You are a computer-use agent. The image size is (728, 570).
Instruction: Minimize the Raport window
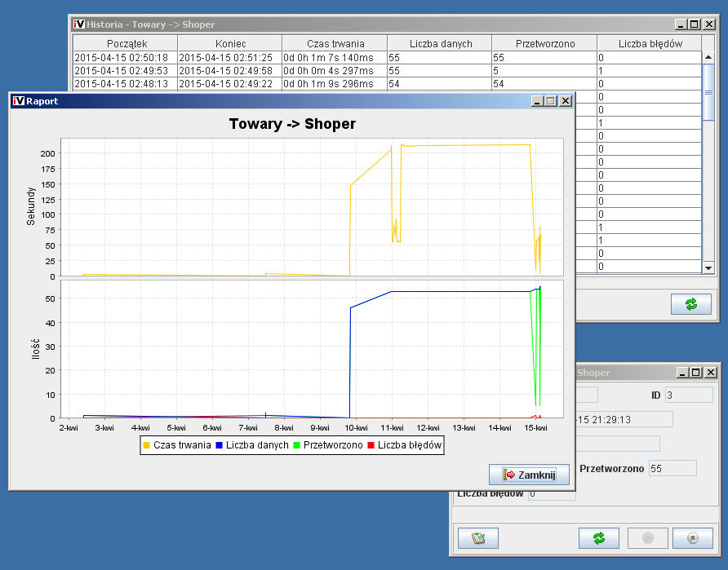(x=538, y=100)
